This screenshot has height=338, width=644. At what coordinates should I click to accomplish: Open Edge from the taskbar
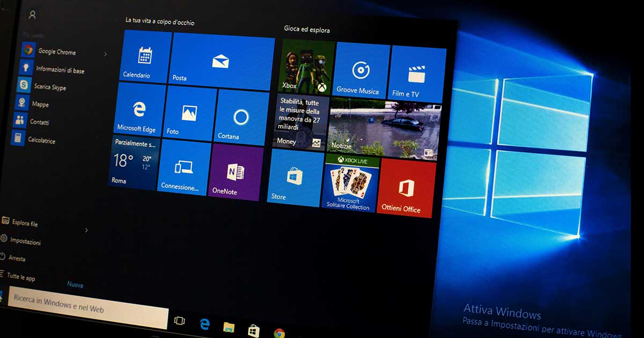(204, 324)
